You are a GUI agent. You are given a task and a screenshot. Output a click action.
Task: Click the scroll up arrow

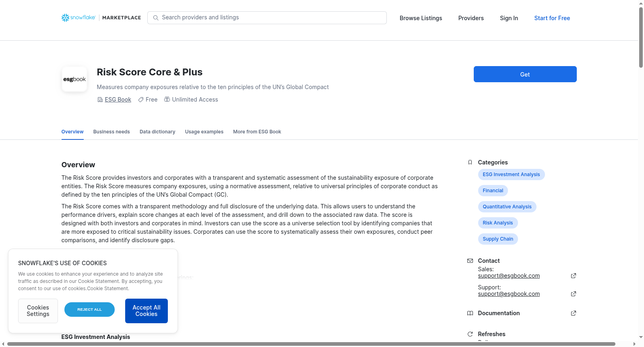(641, 3)
